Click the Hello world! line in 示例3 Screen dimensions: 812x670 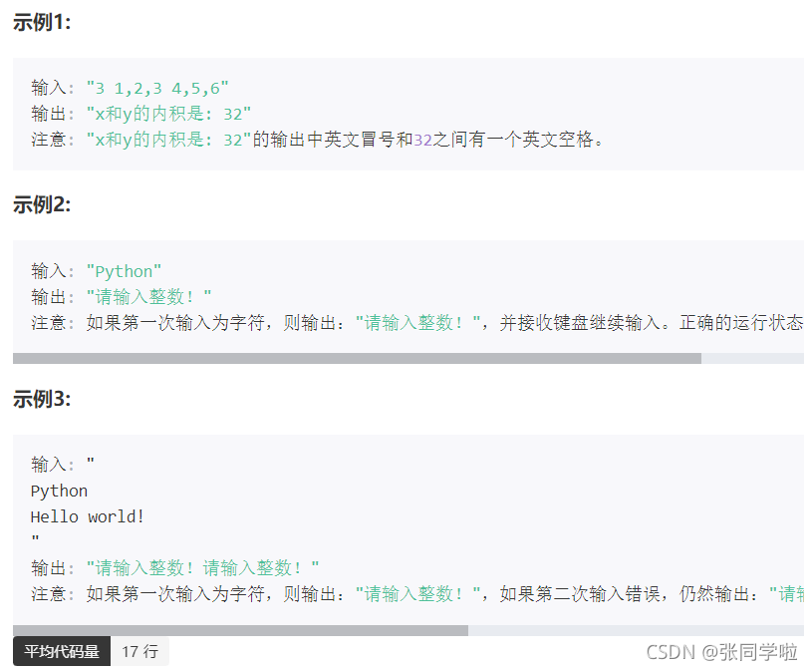pos(87,516)
